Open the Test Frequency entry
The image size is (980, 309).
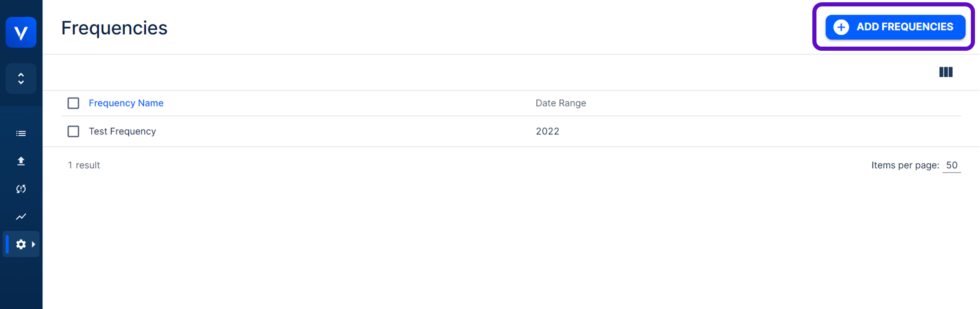(x=122, y=132)
